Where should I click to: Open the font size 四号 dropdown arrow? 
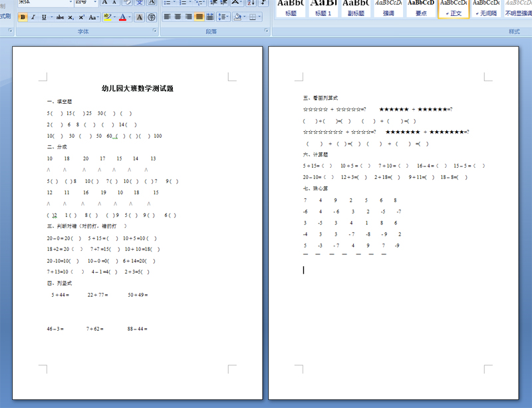point(95,2)
